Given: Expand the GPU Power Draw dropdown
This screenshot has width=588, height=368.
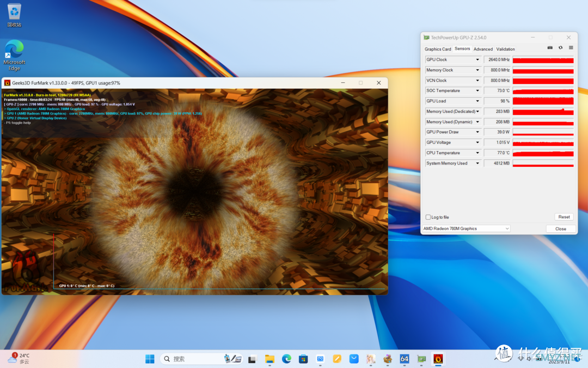Looking at the screenshot, I should pyautogui.click(x=477, y=132).
